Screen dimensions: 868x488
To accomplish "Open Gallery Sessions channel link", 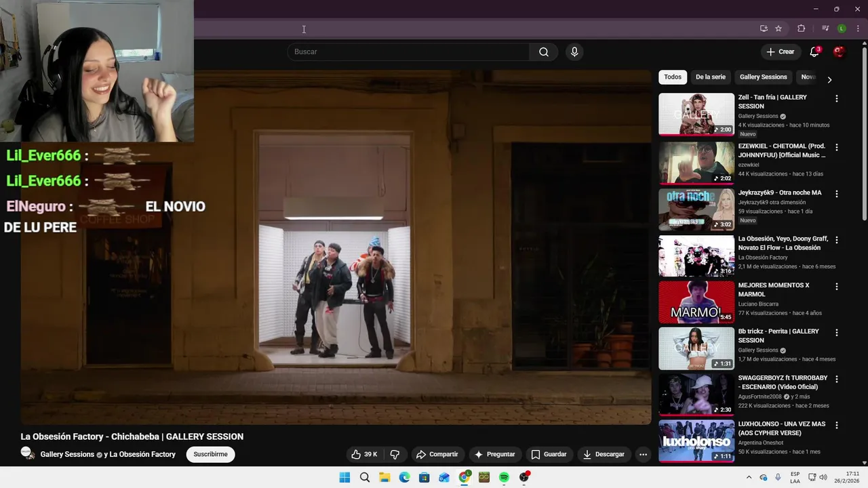I will [x=67, y=455].
